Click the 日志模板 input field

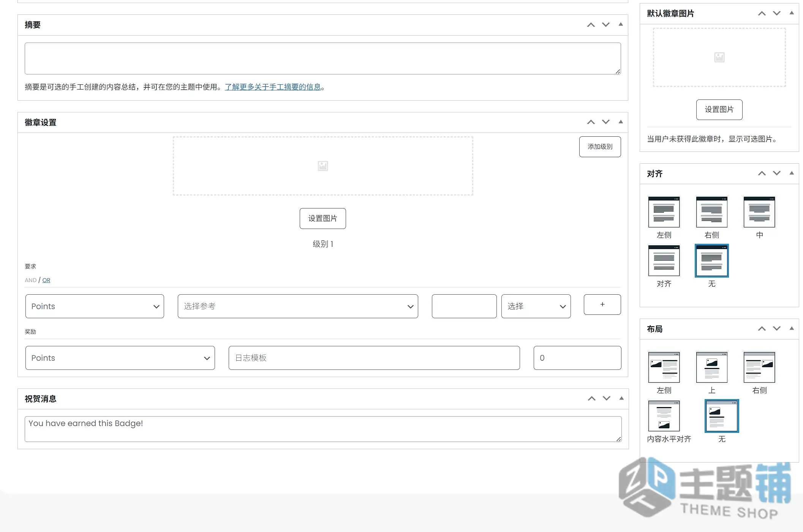pos(374,358)
